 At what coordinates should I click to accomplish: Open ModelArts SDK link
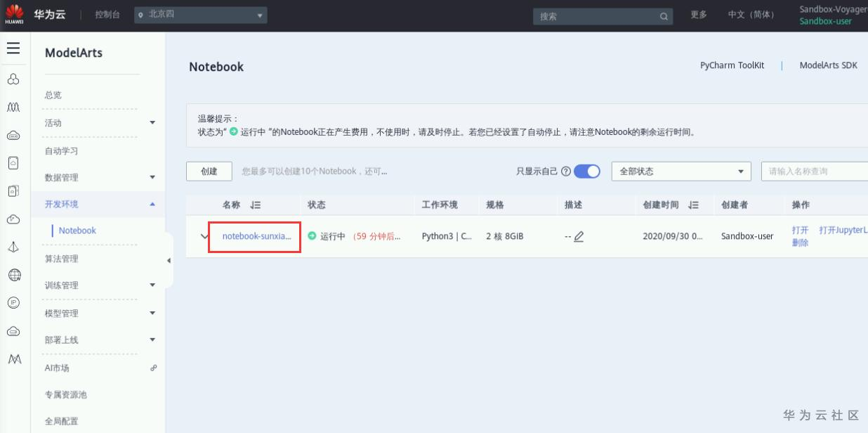(829, 65)
